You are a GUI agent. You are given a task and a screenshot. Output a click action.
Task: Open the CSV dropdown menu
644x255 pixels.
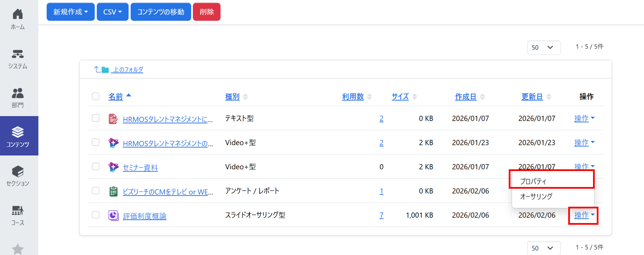click(x=112, y=12)
